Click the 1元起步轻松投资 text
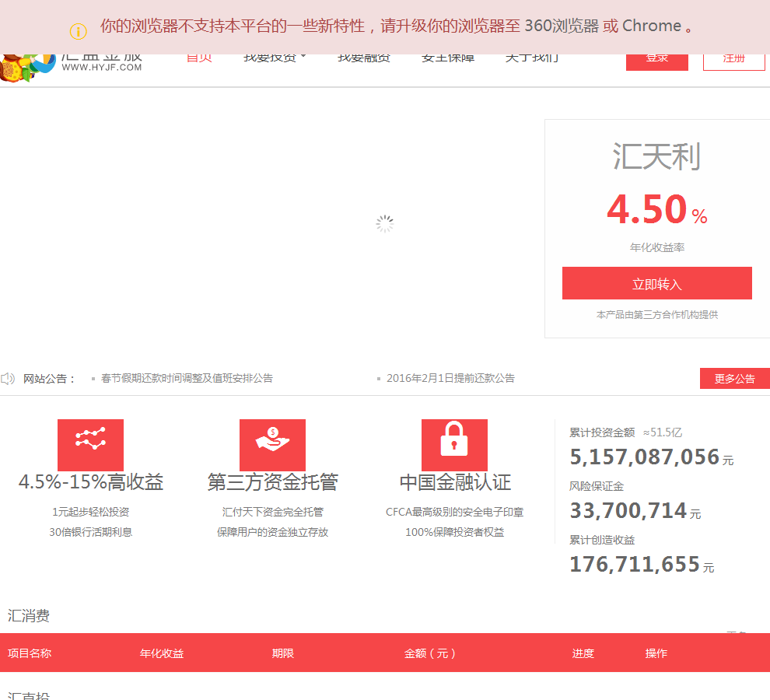This screenshot has width=770, height=700. click(x=91, y=512)
